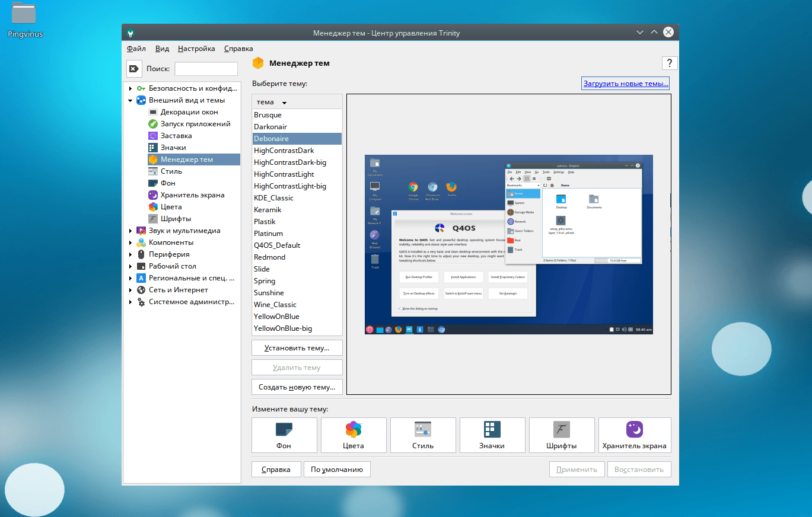Click the window menu icon in the title bar
Screen dimensions: 812x517
tap(131, 33)
